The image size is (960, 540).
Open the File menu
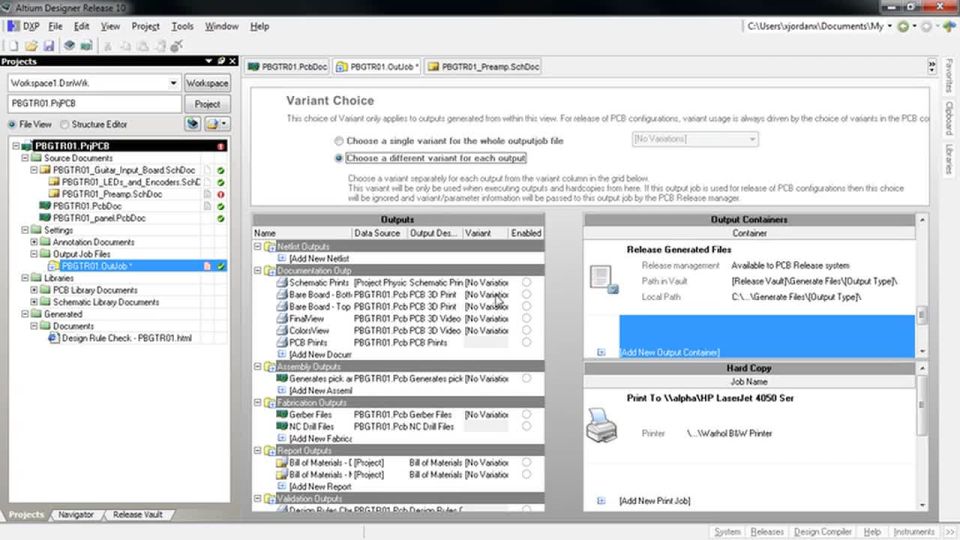[55, 26]
